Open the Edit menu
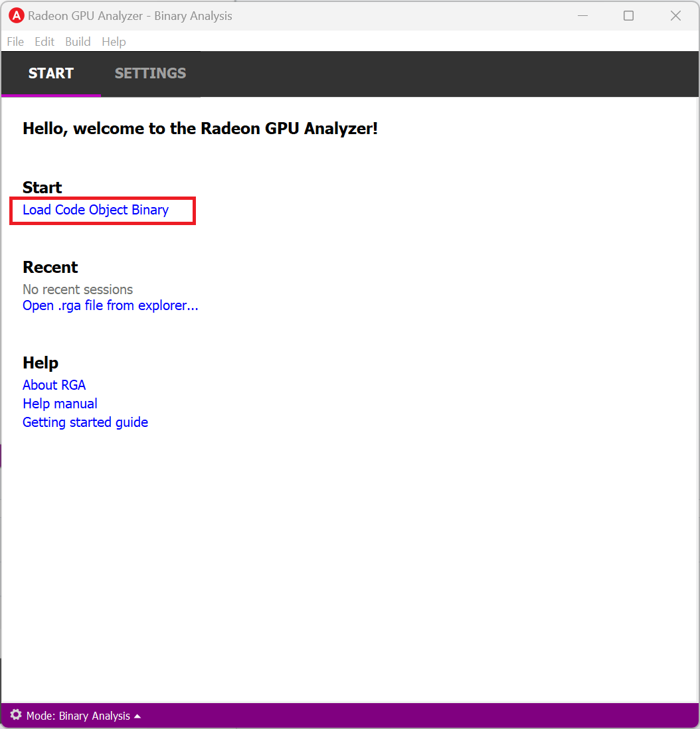Screen dimensions: 700x729 44,41
